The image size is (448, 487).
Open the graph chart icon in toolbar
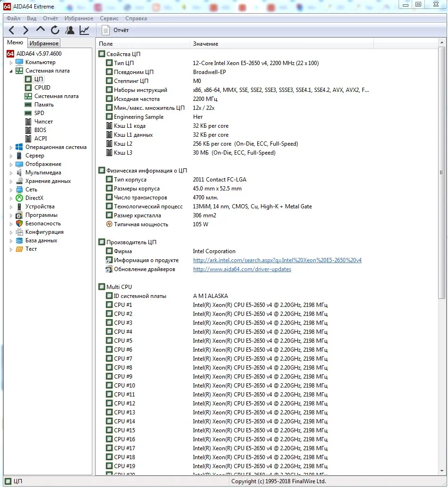pos(84,30)
